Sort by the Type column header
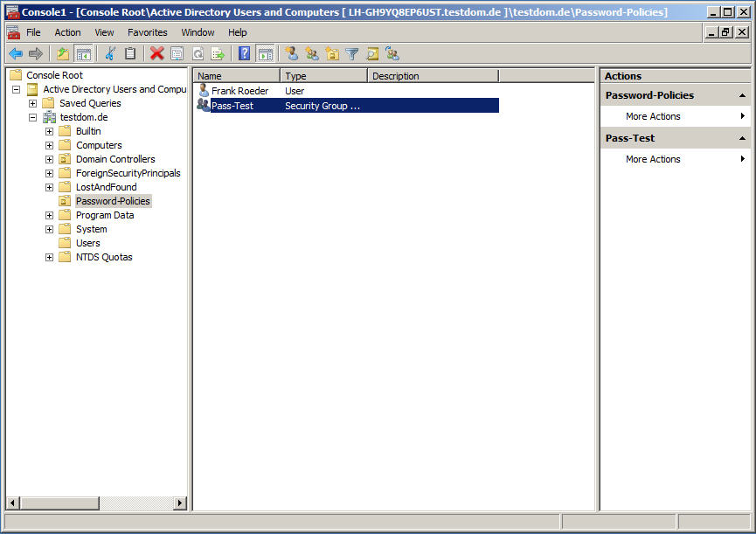The image size is (756, 534). coord(324,76)
